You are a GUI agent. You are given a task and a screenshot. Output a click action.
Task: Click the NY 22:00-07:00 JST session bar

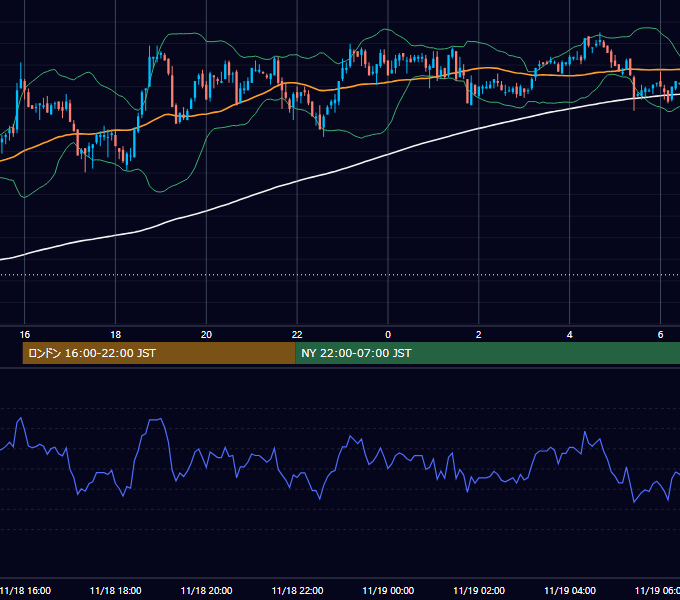coord(487,353)
